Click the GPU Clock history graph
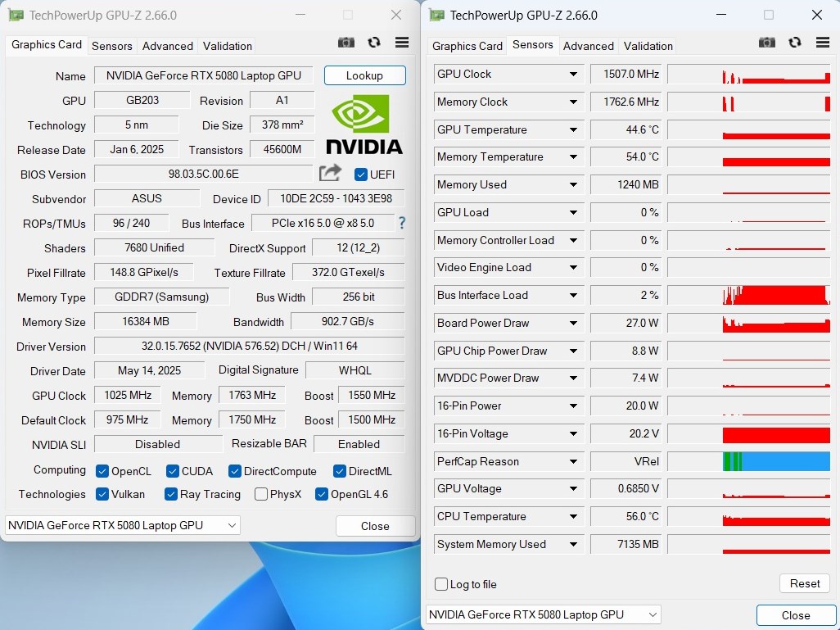The width and height of the screenshot is (840, 630). tap(749, 74)
